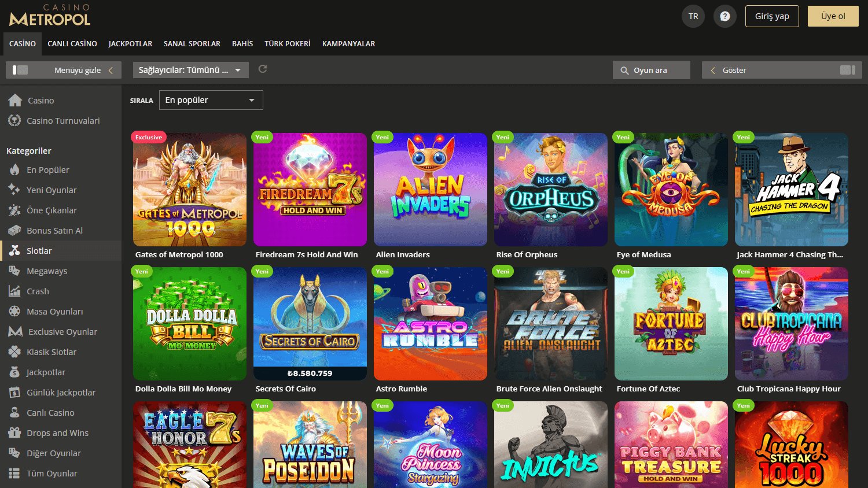
Task: Open Casino Turnuvaları via its trophy icon
Action: pyautogui.click(x=14, y=120)
